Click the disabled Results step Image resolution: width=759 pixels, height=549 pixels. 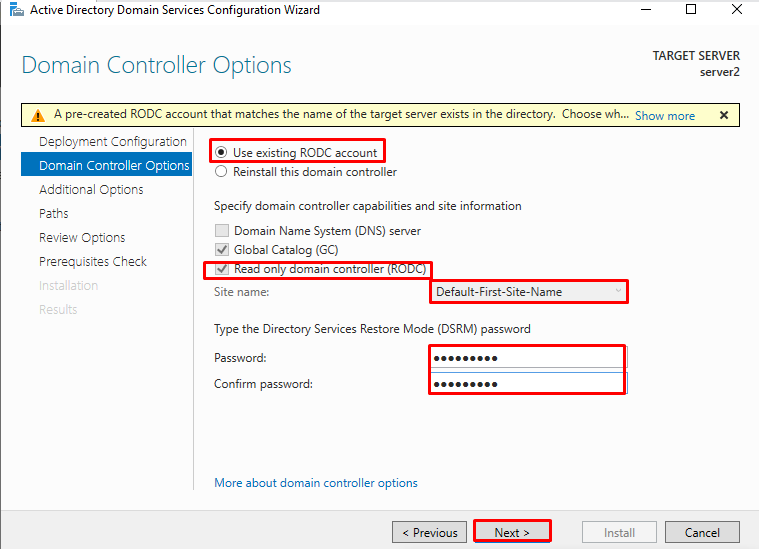coord(58,309)
